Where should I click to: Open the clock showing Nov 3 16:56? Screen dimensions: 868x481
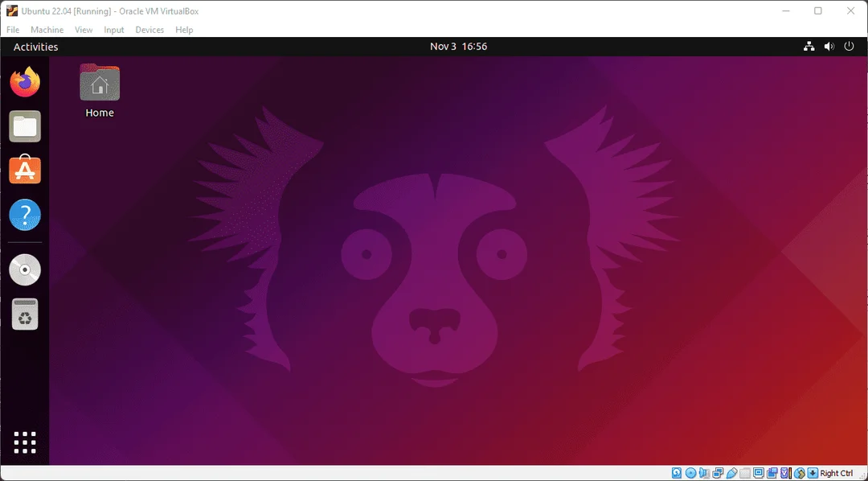point(458,47)
